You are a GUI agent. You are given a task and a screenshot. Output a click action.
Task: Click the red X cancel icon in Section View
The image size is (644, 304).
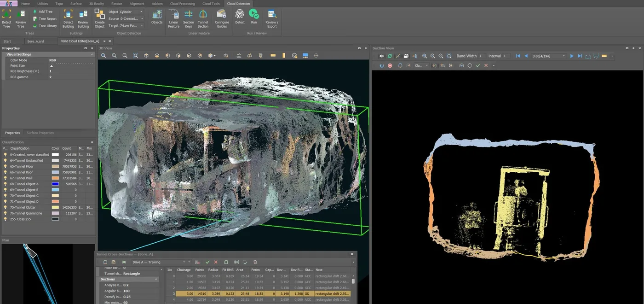486,66
